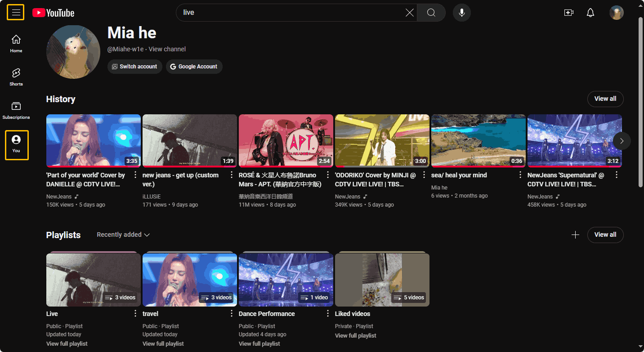Open options for 'ODORIKO' Cover video
Image resolution: width=644 pixels, height=352 pixels.
424,175
